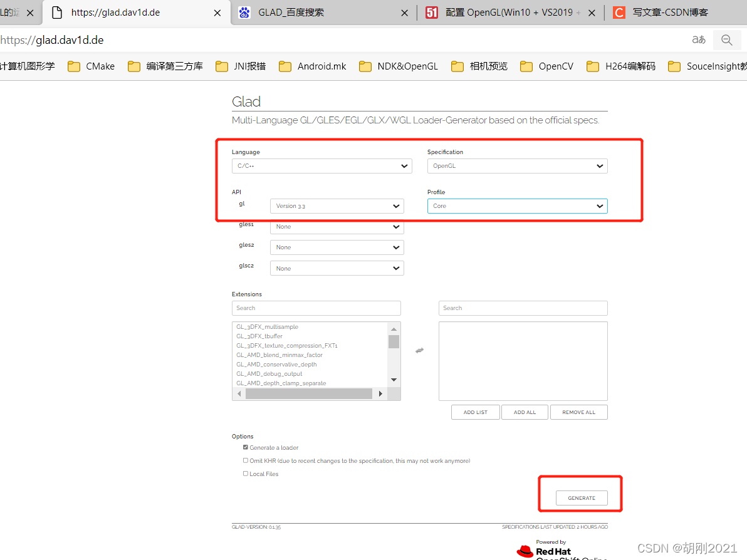Click the swap arrows icon between extension lists
The image size is (747, 560).
tap(419, 351)
